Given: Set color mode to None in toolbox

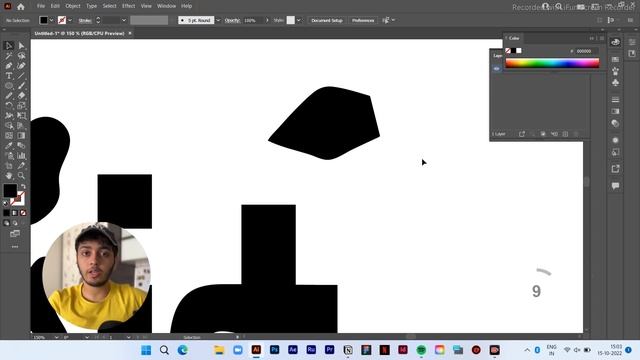Looking at the screenshot, I should [x=23, y=213].
